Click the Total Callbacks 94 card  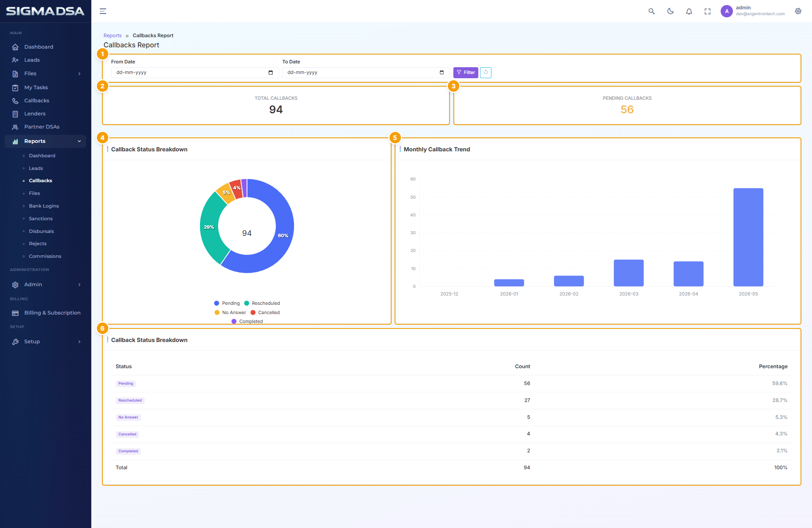click(x=276, y=106)
